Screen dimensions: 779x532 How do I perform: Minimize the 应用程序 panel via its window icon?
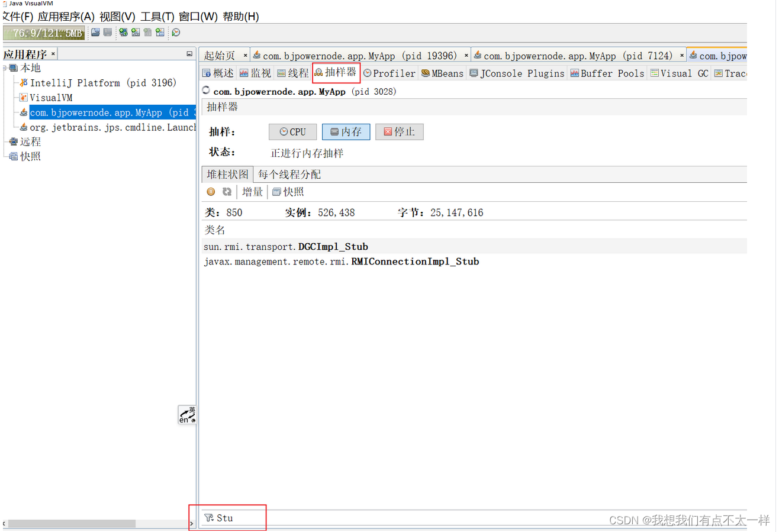[x=189, y=54]
